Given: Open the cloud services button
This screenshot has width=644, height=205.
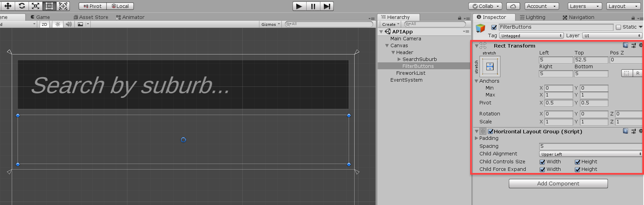Looking at the screenshot, I should coord(513,6).
